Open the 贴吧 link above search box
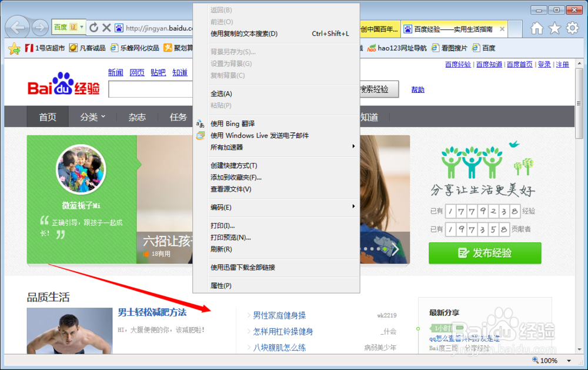Image resolution: width=588 pixels, height=370 pixels. tap(158, 72)
